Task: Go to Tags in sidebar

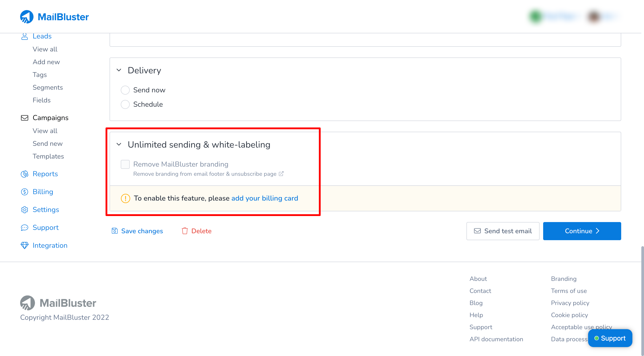Action: tap(40, 75)
